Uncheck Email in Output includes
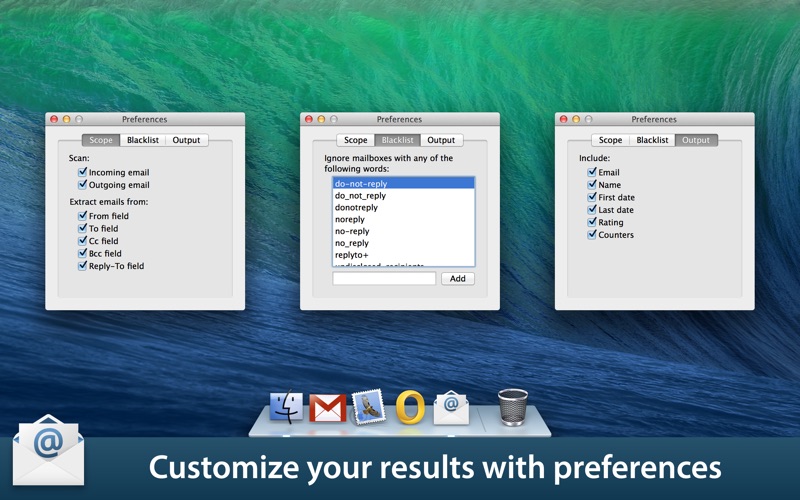This screenshot has width=800, height=500. click(592, 172)
